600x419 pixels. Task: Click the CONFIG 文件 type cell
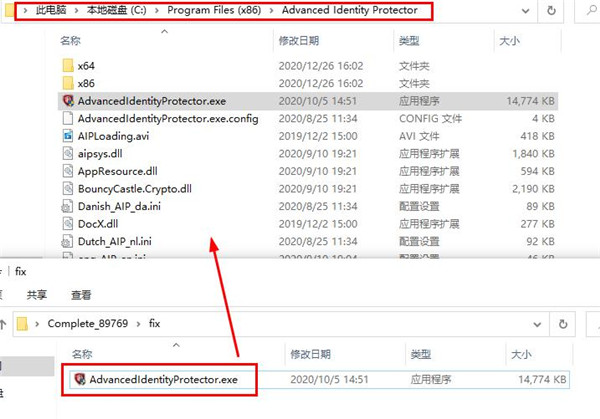(430, 119)
